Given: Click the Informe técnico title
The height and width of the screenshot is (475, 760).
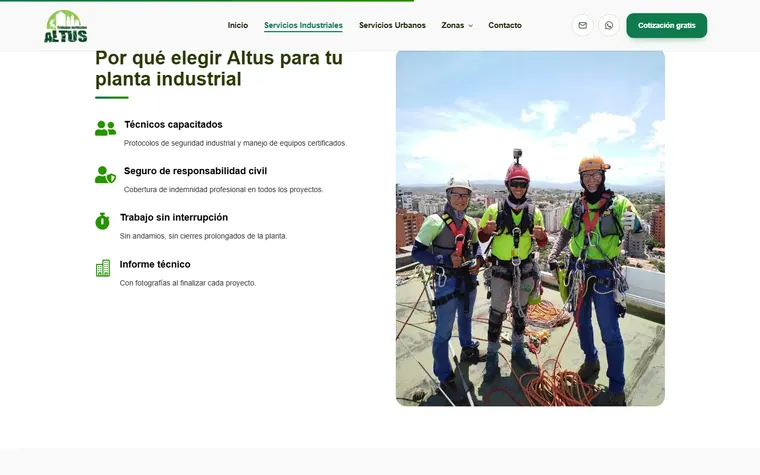Looking at the screenshot, I should [155, 265].
